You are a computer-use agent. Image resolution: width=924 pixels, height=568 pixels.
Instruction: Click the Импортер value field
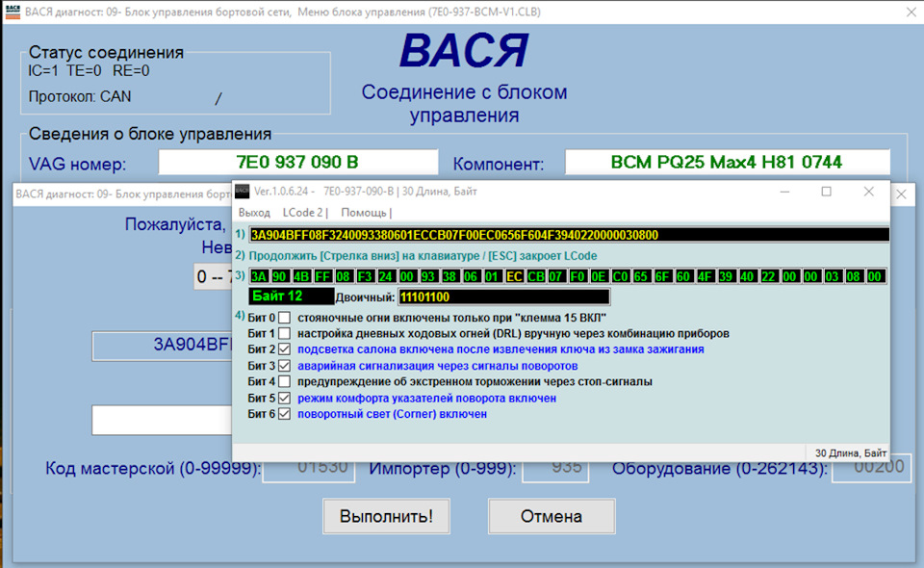point(555,468)
